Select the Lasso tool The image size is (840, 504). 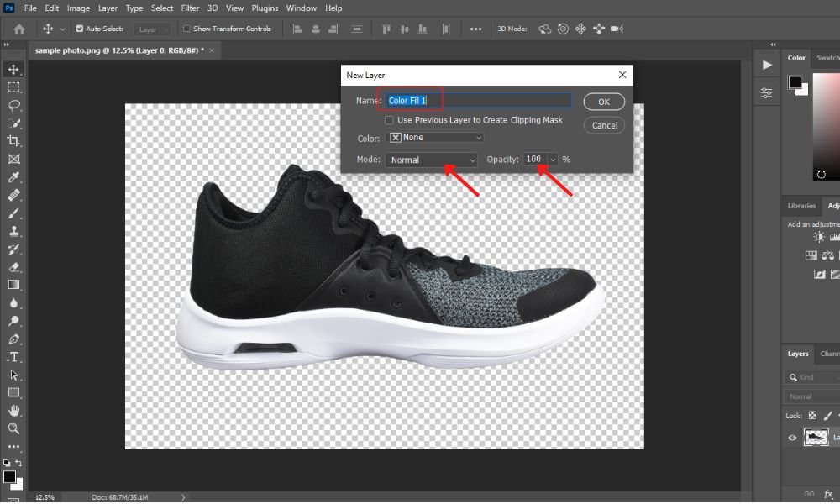click(13, 105)
